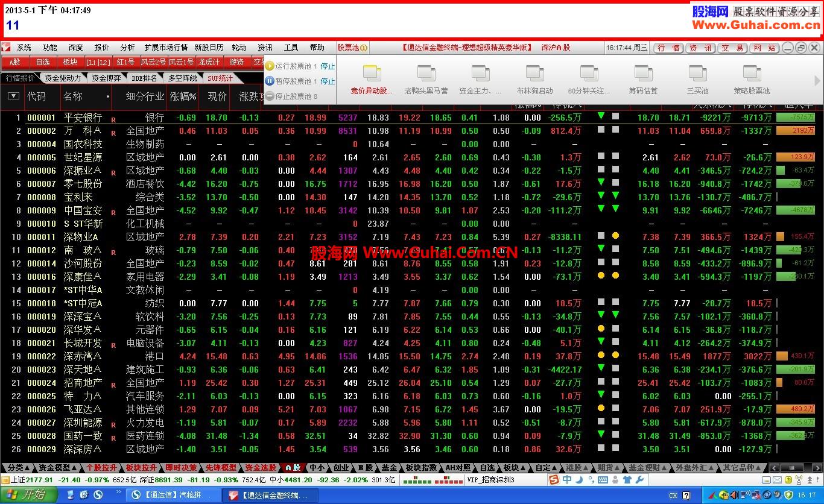Click the green -7575万 bar in 平安银行 row
This screenshot has width=824, height=504.
[x=796, y=118]
